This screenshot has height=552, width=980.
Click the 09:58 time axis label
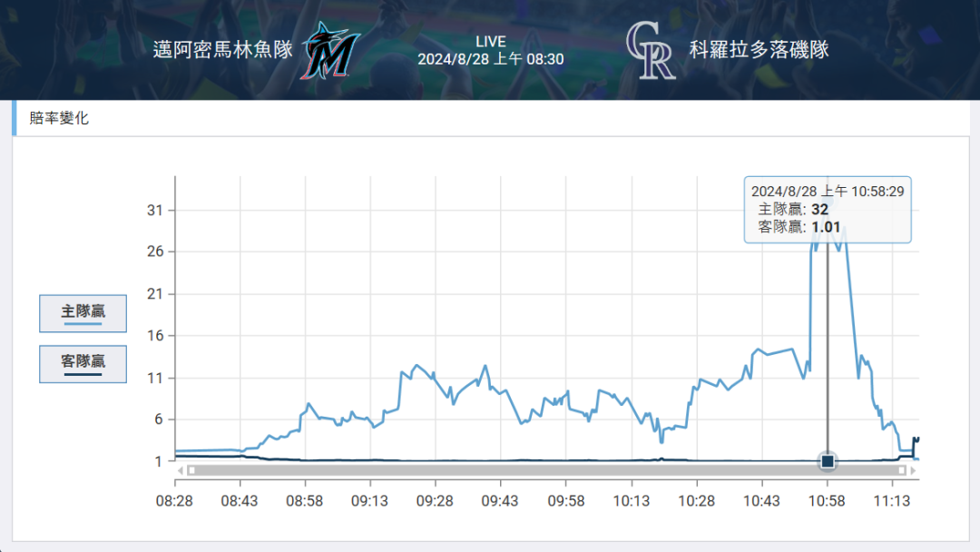566,501
